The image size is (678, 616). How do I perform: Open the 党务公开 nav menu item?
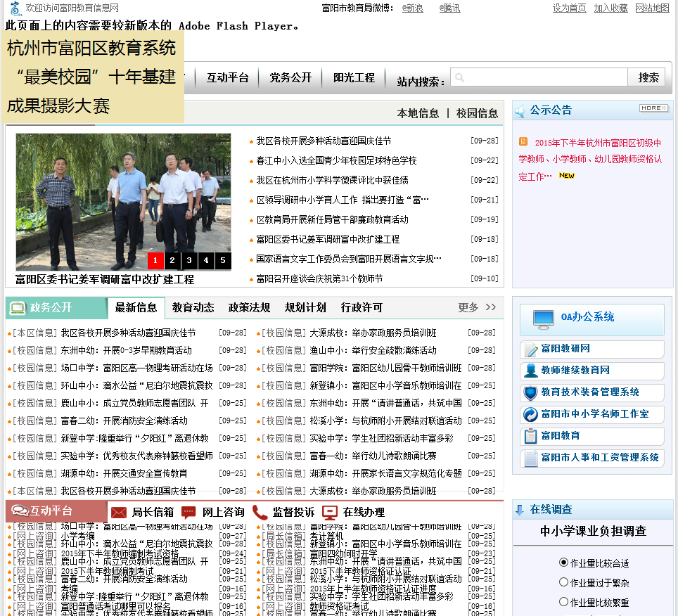tap(290, 78)
